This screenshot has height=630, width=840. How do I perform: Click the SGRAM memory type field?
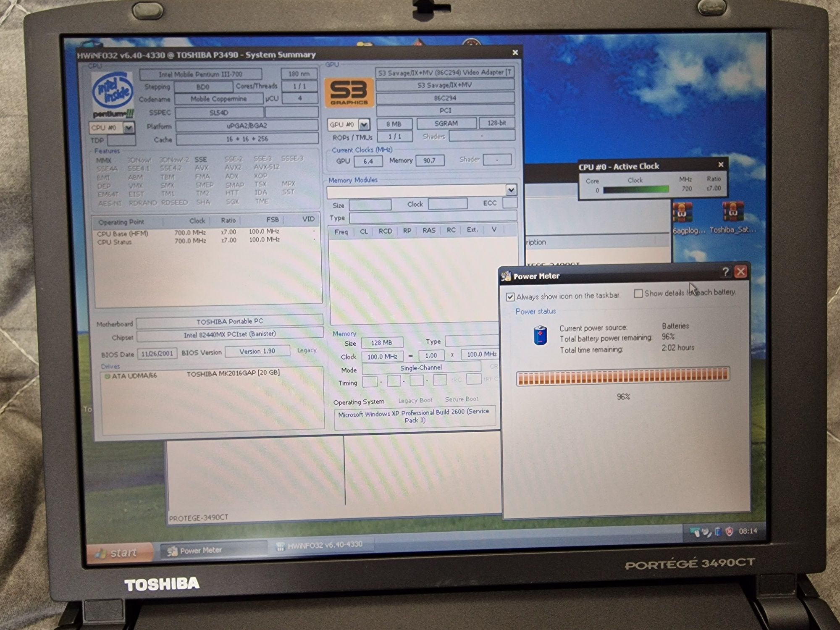point(446,123)
